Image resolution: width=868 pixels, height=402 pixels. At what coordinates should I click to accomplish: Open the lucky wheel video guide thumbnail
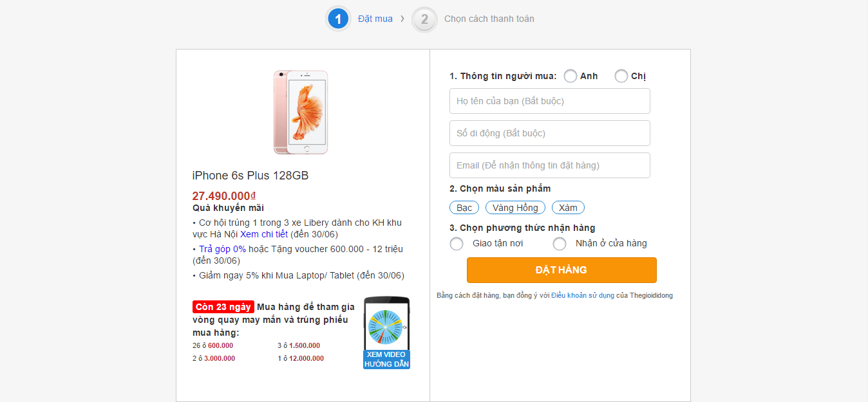point(386,333)
